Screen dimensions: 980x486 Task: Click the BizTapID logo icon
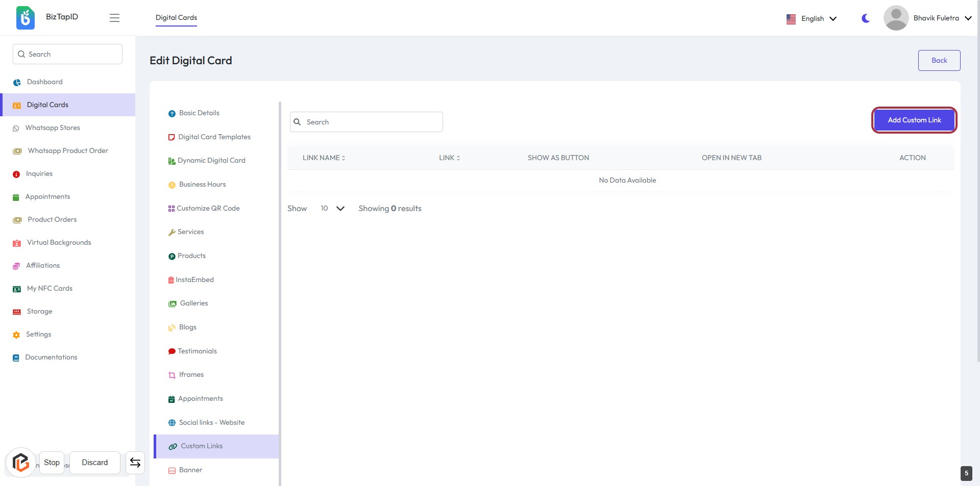(25, 18)
